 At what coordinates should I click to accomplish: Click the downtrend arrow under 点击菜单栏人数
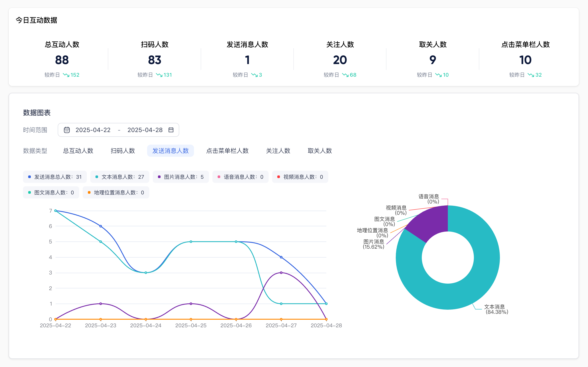point(531,75)
